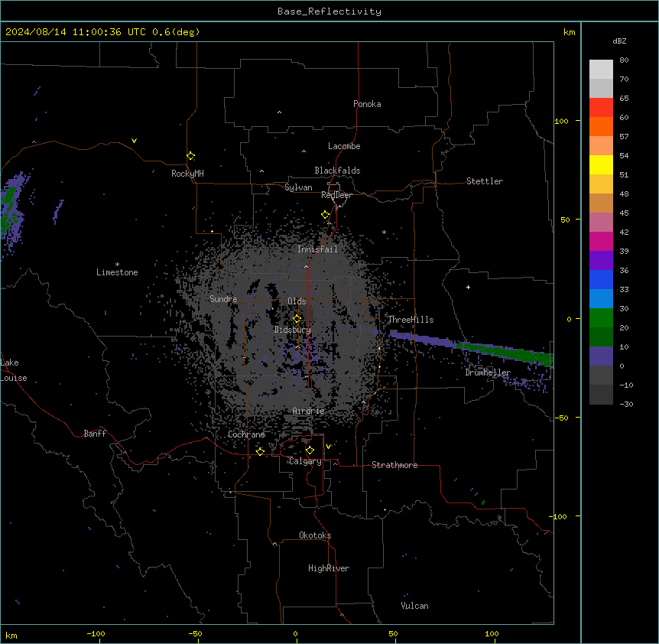This screenshot has width=659, height=644.
Task: Select the blue 33-36 dBZ legend swatch
Action: tap(601, 279)
